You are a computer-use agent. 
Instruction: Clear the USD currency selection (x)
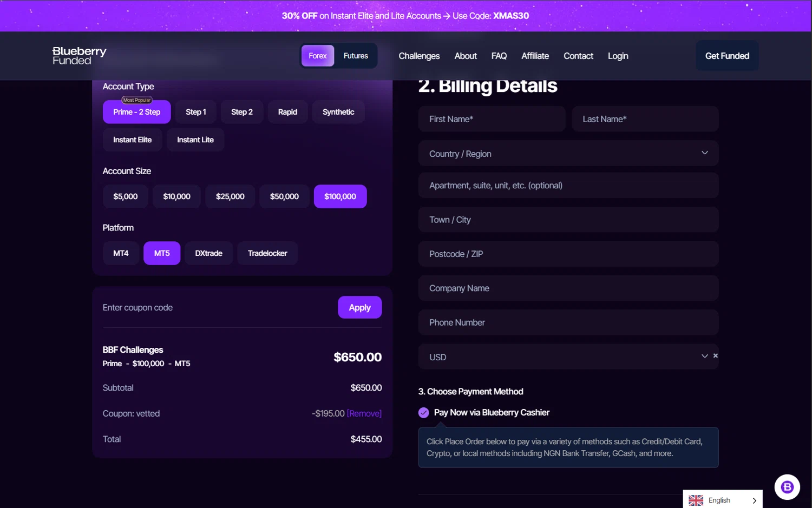pos(716,355)
